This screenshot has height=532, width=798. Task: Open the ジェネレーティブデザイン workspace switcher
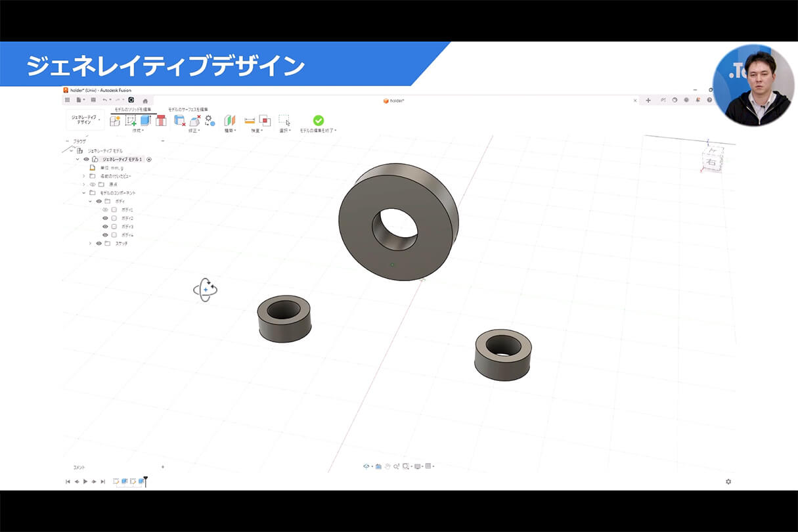click(85, 120)
